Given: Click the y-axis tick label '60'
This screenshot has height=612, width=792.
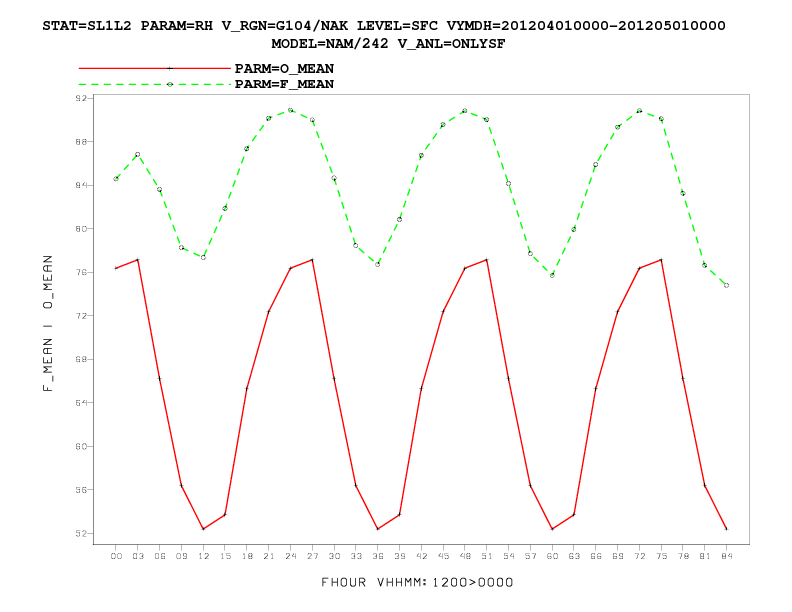Looking at the screenshot, I should tap(81, 446).
